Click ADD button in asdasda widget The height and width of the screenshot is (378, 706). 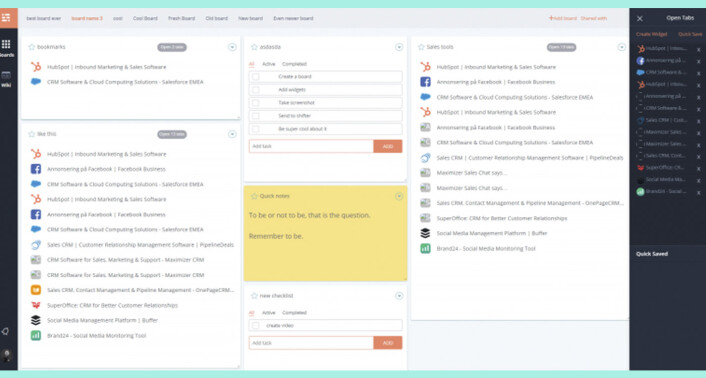pos(388,146)
